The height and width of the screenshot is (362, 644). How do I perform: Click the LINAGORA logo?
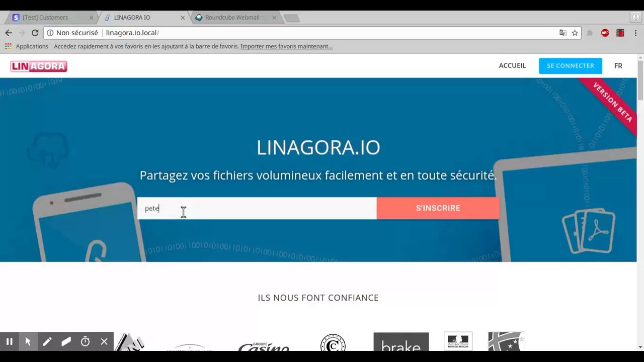[x=39, y=66]
